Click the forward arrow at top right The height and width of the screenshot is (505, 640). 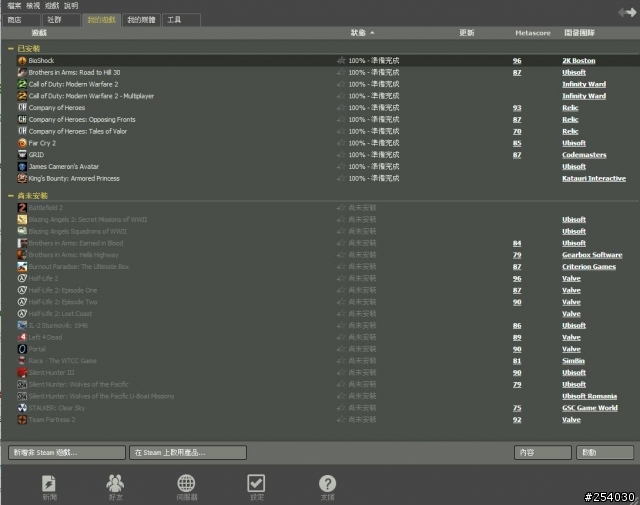pyautogui.click(x=631, y=12)
